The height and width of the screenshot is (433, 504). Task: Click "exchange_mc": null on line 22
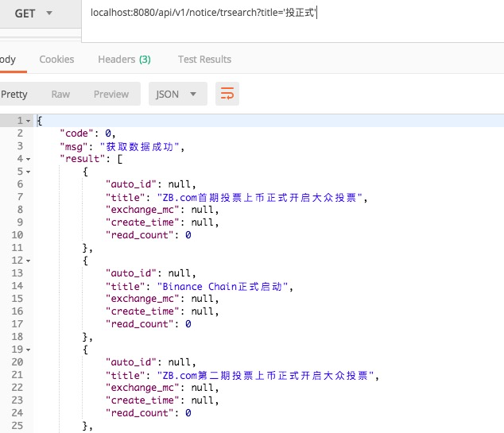click(x=162, y=388)
